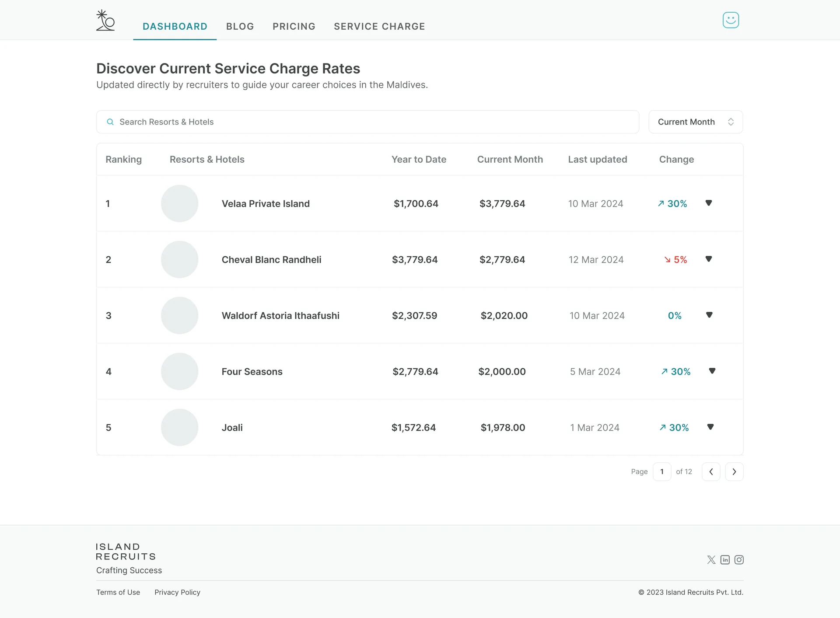Select Cheval Blanc Randheli name

(x=271, y=259)
